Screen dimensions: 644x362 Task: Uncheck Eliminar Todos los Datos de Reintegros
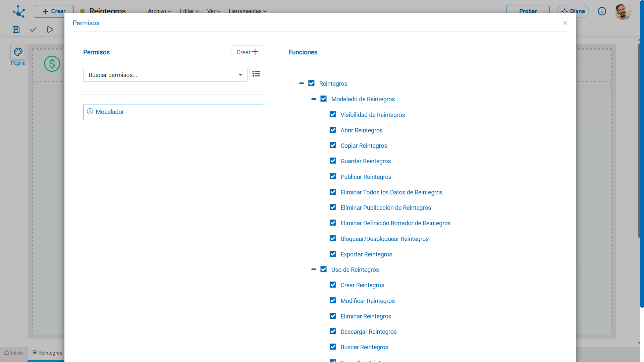point(333,192)
